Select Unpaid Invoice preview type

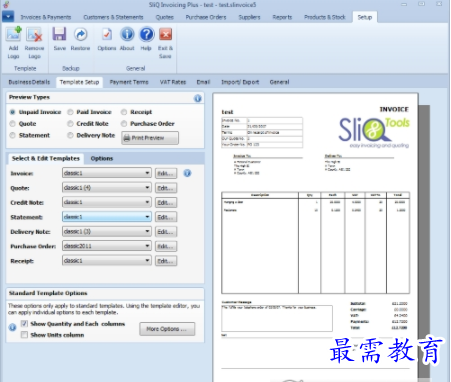point(13,112)
